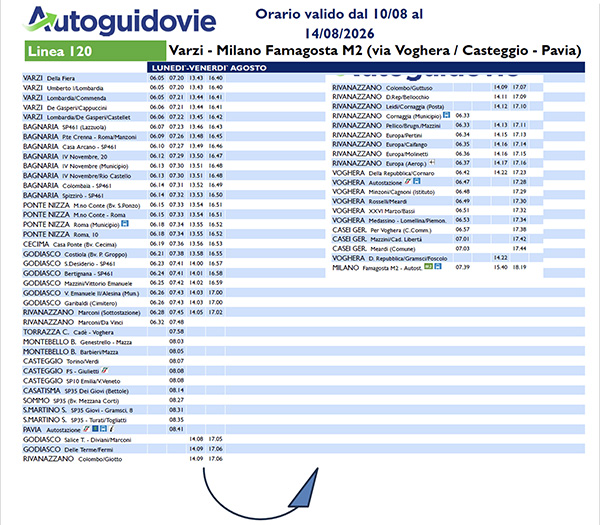
Task: Click bus icon beside Rivanazzano Cornaggia (Municipio)
Action: [x=446, y=115]
